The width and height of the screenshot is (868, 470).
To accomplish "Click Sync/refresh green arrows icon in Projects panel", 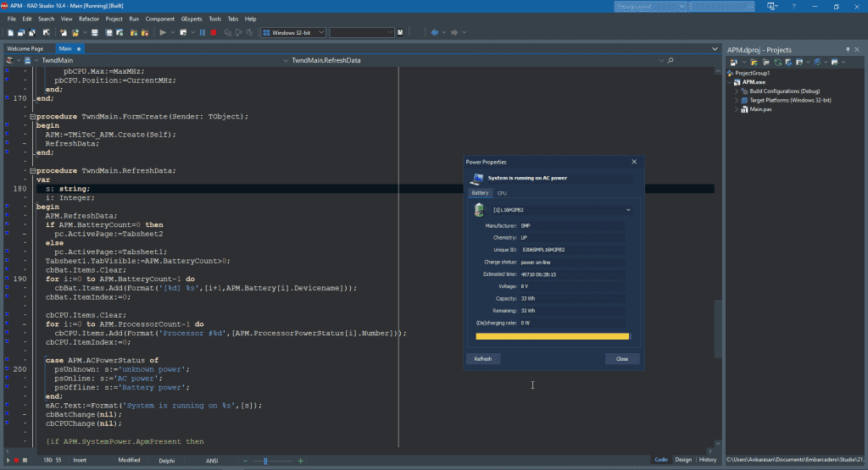I will coord(778,62).
